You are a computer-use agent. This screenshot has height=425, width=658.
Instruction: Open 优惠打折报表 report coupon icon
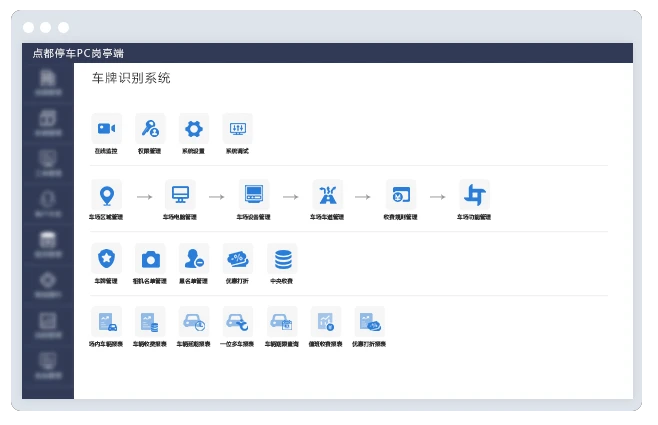tap(370, 322)
